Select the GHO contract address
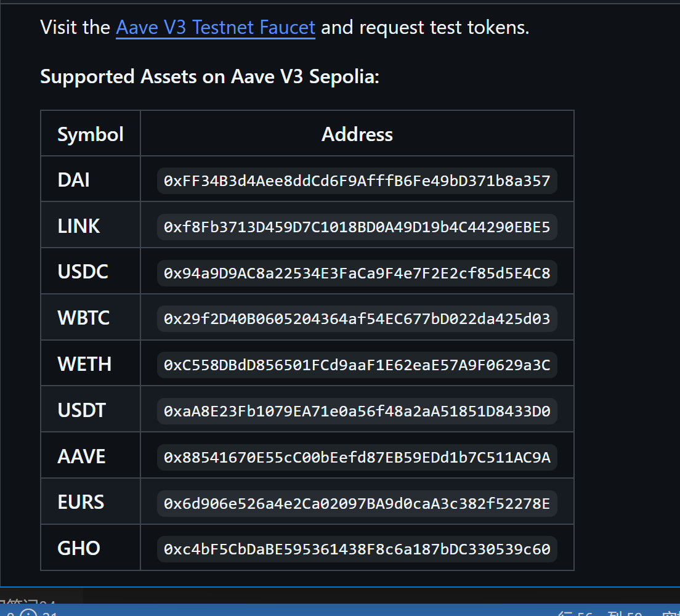680x616 pixels. pyautogui.click(x=357, y=549)
